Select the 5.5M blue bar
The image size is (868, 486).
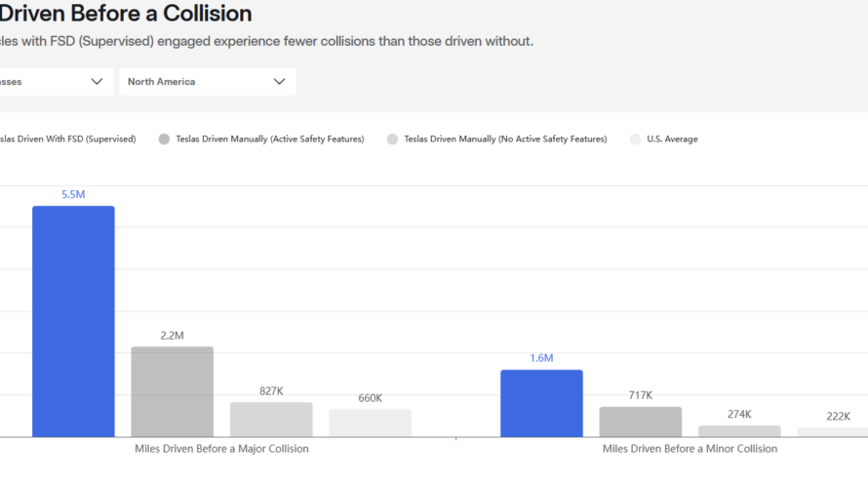coord(73,321)
